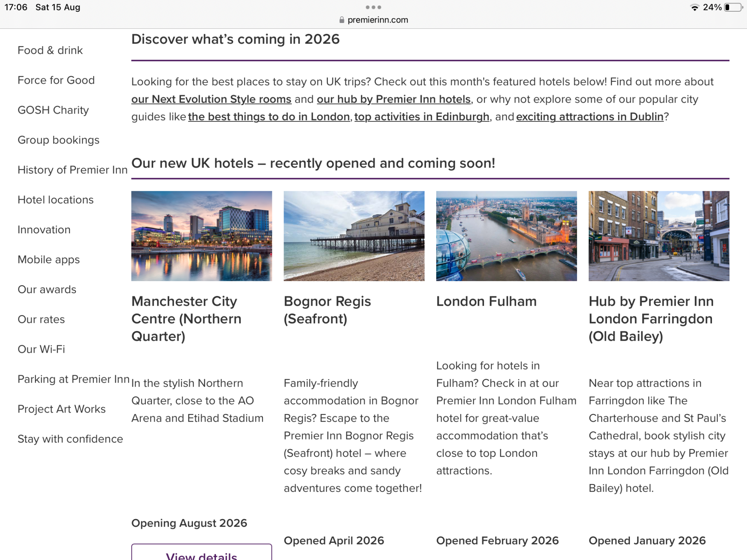Go to Group bookings

59,140
